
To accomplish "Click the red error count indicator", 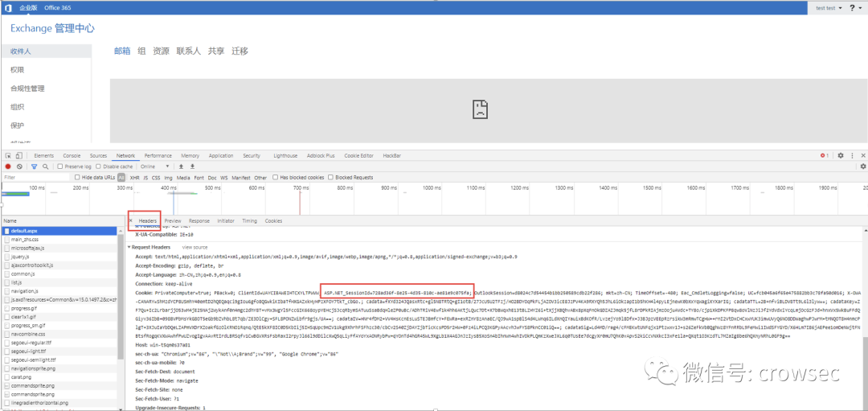I will (x=825, y=156).
